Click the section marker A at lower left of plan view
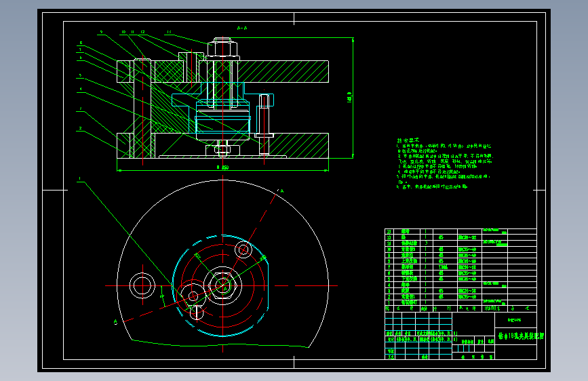The image size is (588, 381). tap(115, 322)
